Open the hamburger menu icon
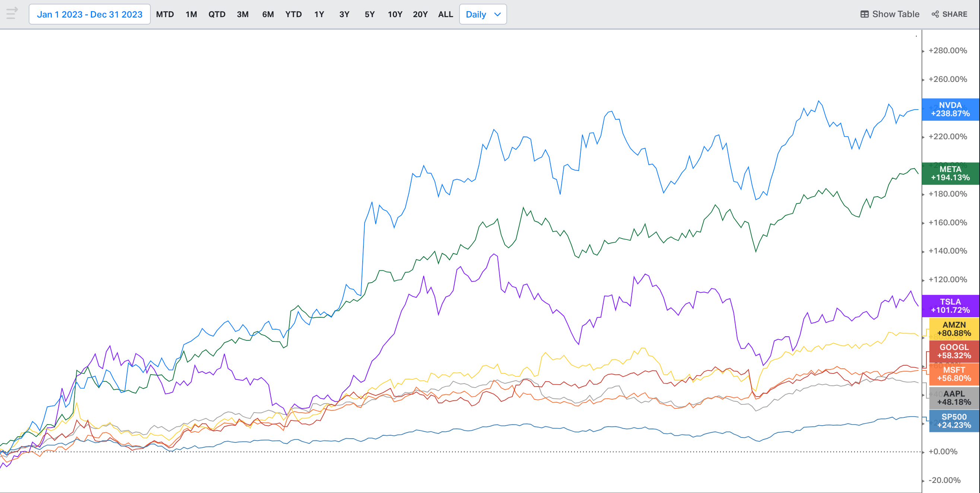 pyautogui.click(x=12, y=14)
